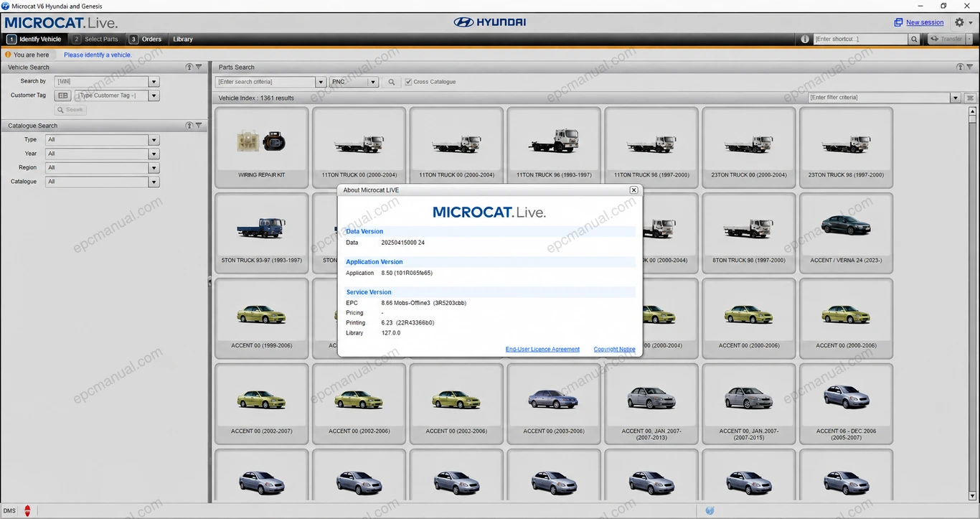
Task: Click the New session window icon
Action: 898,22
